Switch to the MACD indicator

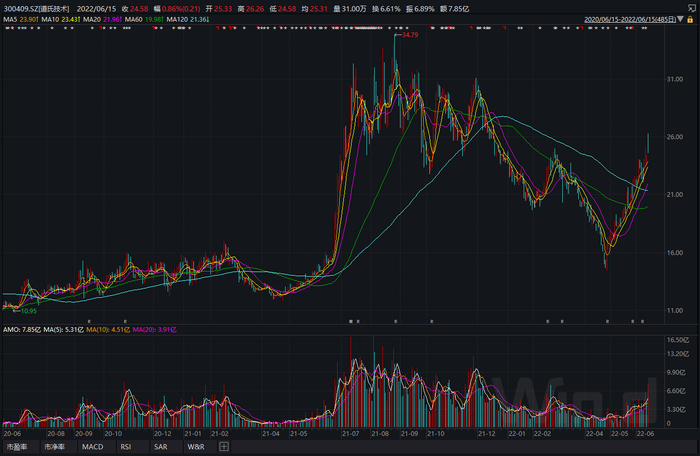92,447
